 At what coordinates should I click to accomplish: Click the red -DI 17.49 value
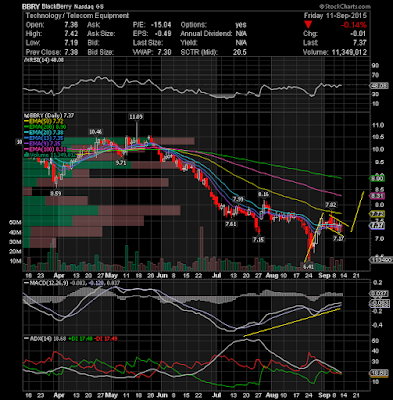(105, 339)
